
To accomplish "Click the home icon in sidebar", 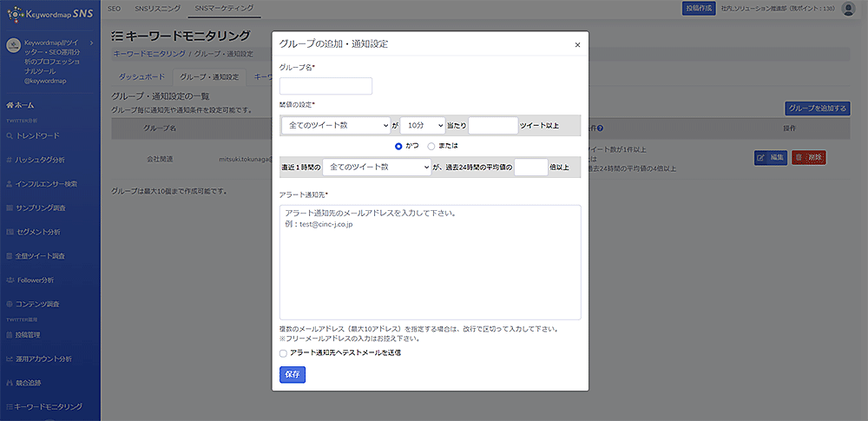I will coord(10,105).
